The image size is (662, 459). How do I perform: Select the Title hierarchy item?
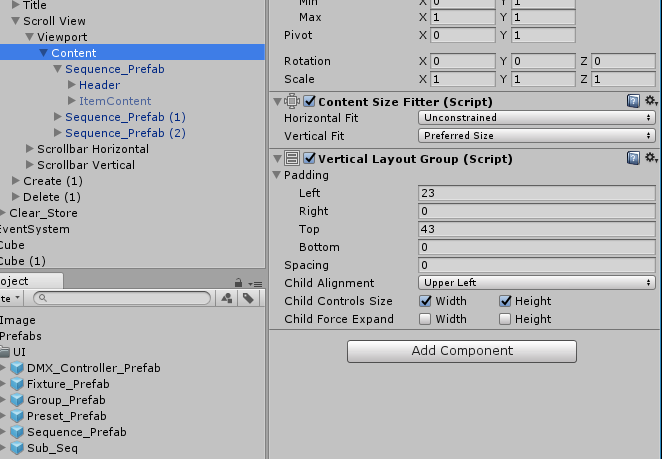35,5
